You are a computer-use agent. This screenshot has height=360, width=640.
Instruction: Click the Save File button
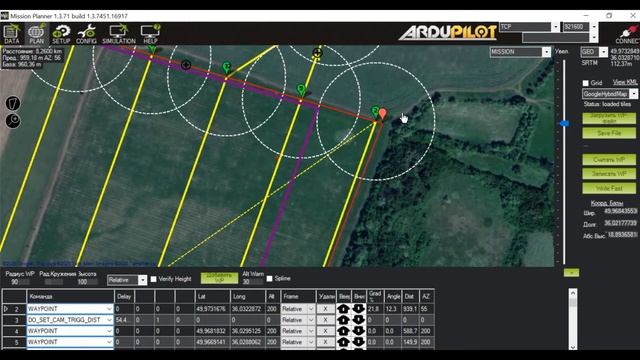609,133
